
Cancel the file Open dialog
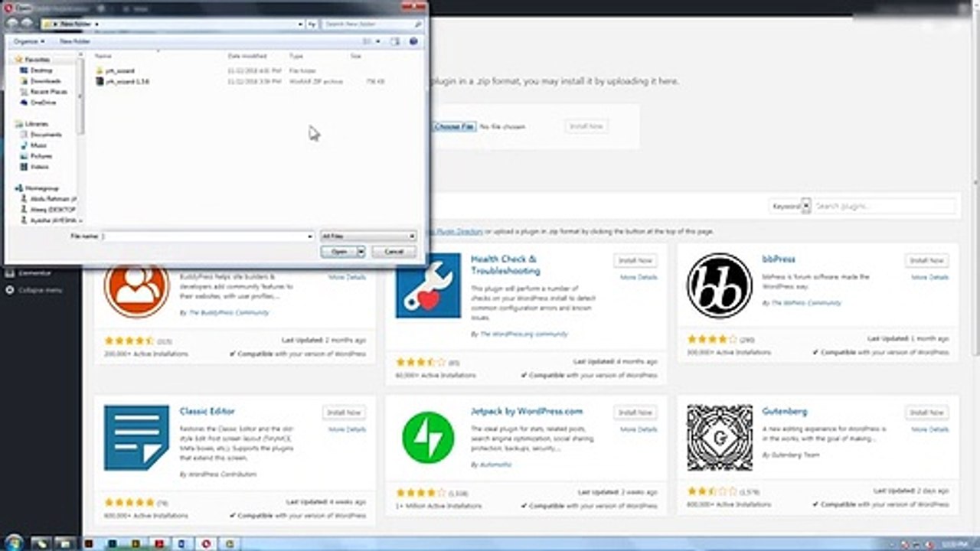point(393,251)
